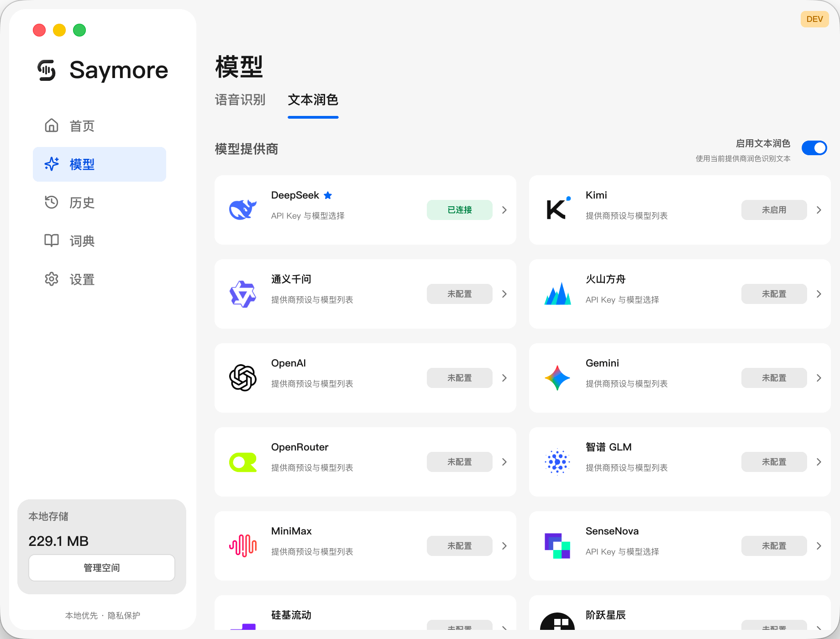The height and width of the screenshot is (639, 840).
Task: Click the MiniMax waveform logo
Action: (x=243, y=546)
